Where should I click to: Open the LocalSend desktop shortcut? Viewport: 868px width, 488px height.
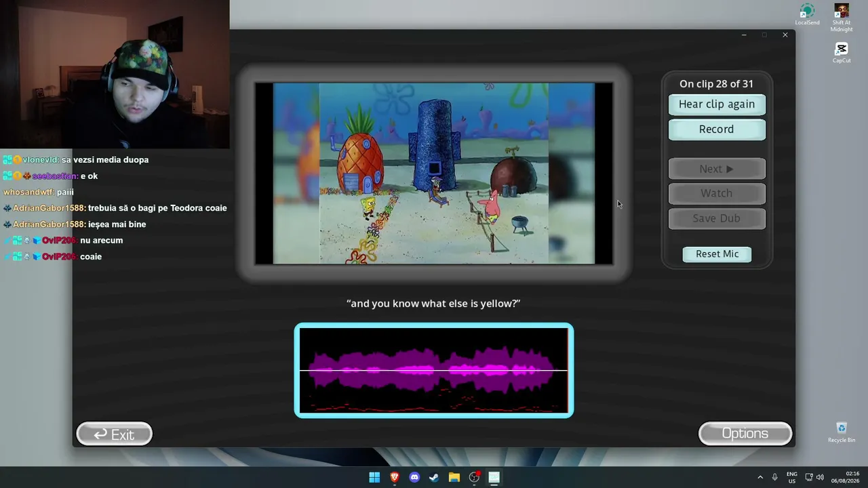tap(807, 15)
